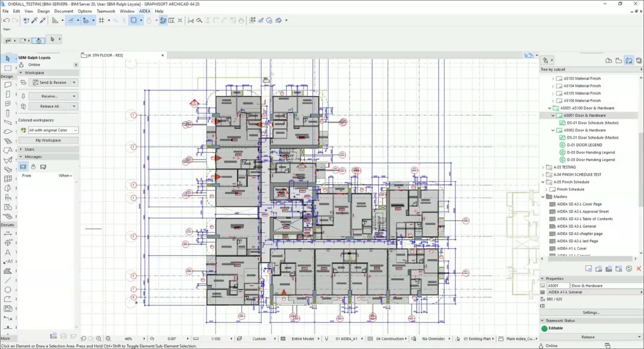Screen dimensions: 644x349
Task: Expand the A.03 TESTING folder
Action: tap(543, 167)
